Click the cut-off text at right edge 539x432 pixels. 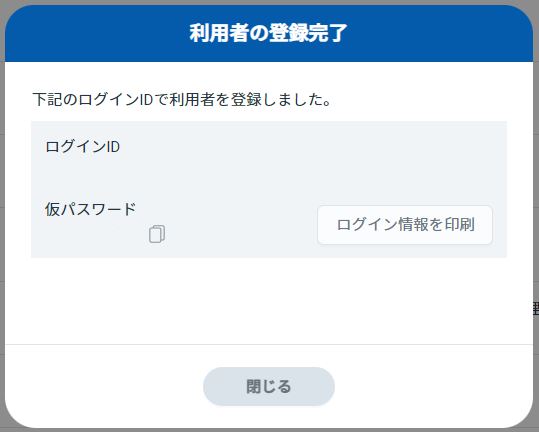[x=536, y=308]
